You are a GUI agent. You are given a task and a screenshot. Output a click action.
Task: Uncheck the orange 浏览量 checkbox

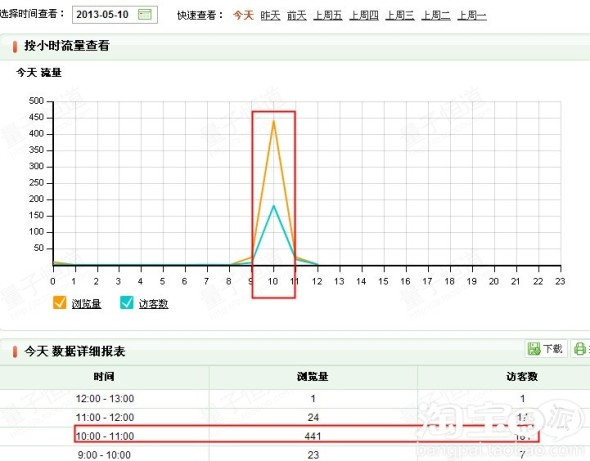tap(59, 303)
